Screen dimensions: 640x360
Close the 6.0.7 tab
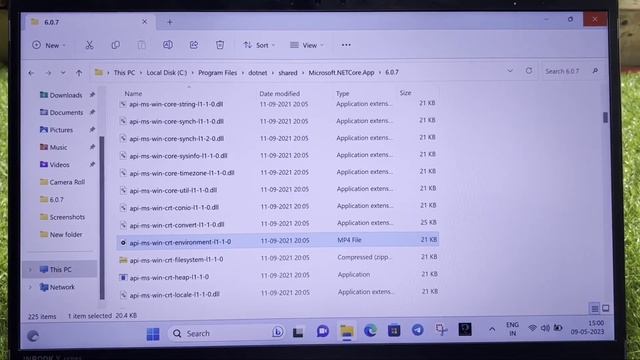144,22
